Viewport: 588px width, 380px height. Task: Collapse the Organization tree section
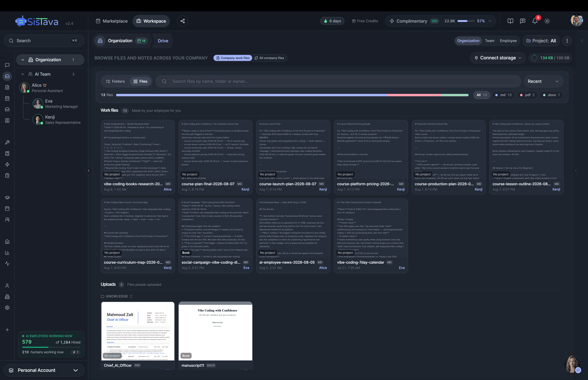coord(23,60)
